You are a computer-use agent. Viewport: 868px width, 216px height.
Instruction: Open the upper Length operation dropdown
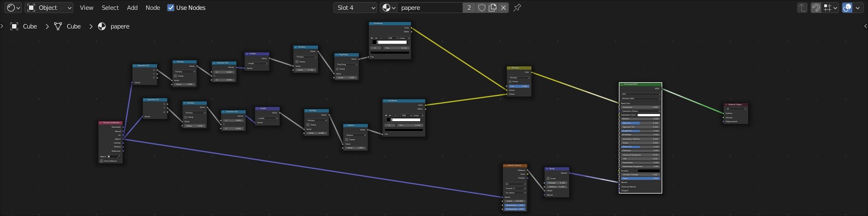257,64
